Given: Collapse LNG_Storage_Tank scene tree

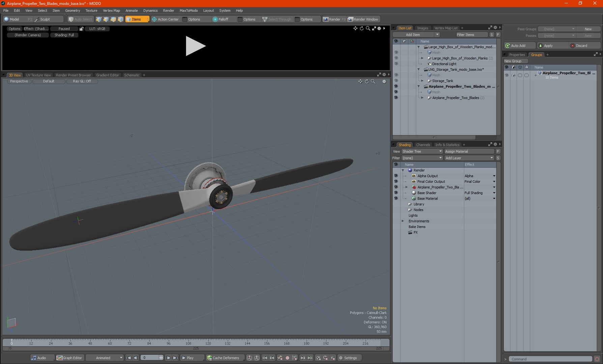Looking at the screenshot, I should pyautogui.click(x=419, y=69).
